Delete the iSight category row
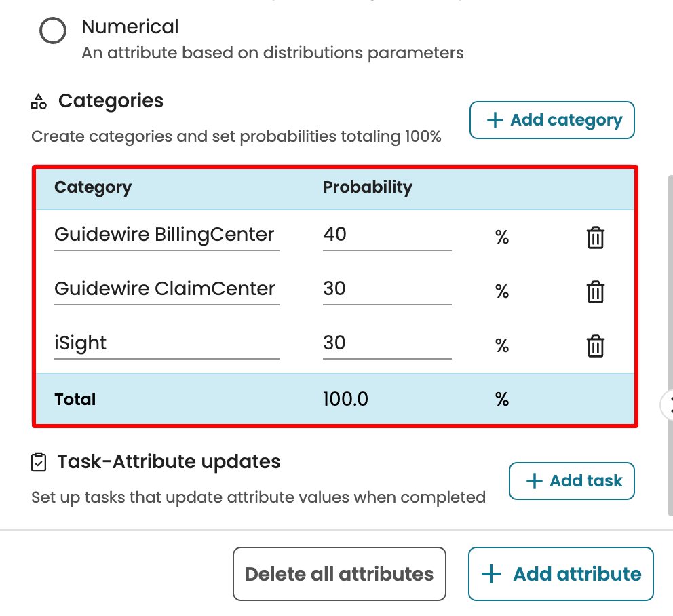 [595, 346]
